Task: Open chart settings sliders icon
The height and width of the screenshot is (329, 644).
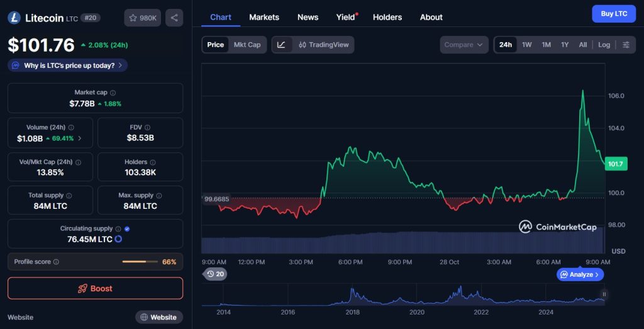Action: [x=626, y=45]
